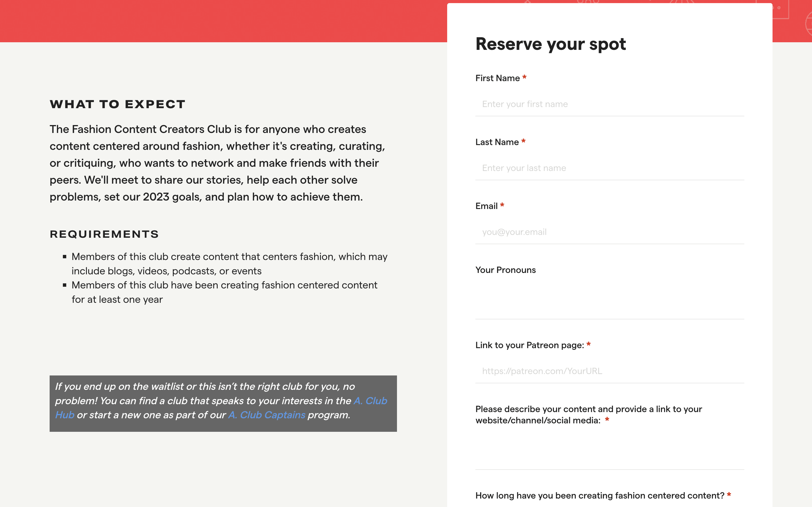812x507 pixels.
Task: Click the "Email" field label
Action: [486, 206]
